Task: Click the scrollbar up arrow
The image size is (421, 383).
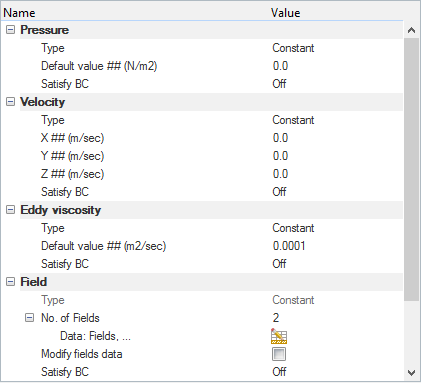Action: tap(411, 30)
